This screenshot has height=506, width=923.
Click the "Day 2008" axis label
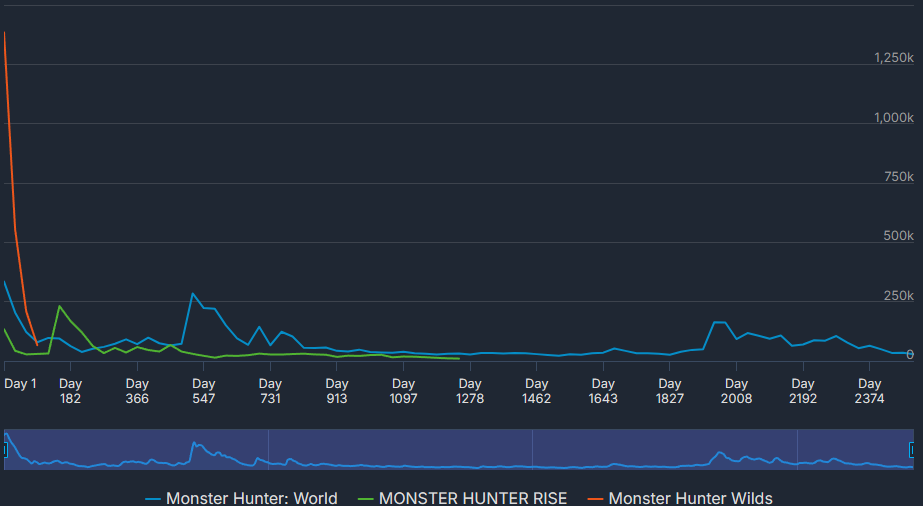pyautogui.click(x=736, y=391)
